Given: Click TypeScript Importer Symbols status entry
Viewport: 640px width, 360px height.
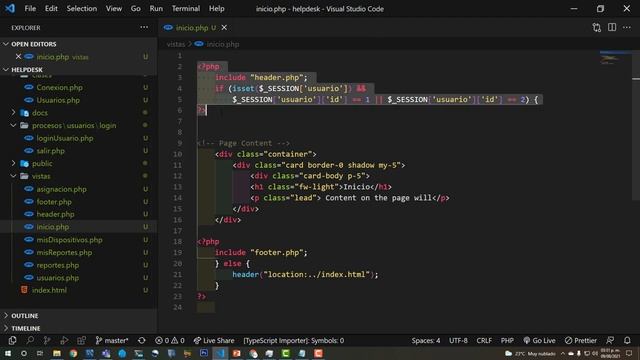Looking at the screenshot, I should pos(293,340).
